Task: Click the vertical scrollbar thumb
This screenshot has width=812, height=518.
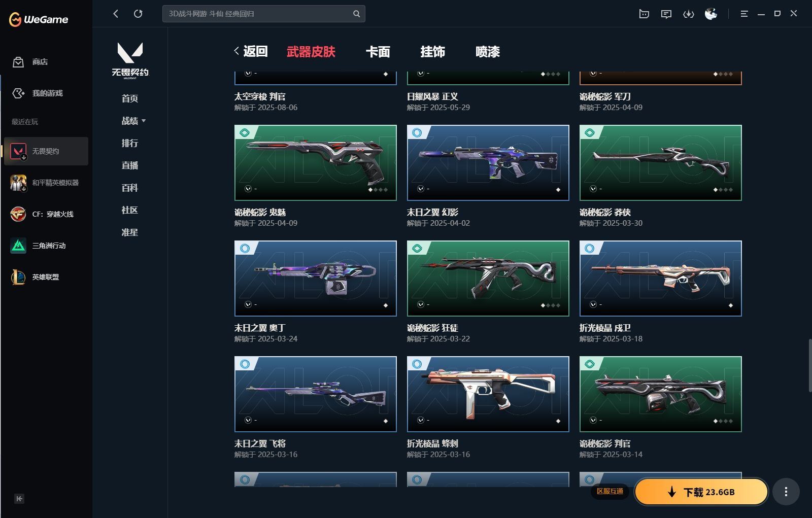Action: [x=810, y=365]
